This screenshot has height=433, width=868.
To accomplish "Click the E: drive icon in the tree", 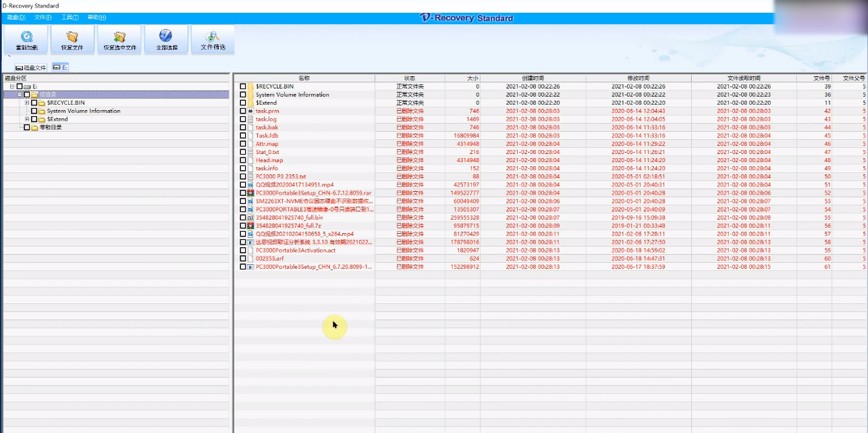I will [x=28, y=86].
